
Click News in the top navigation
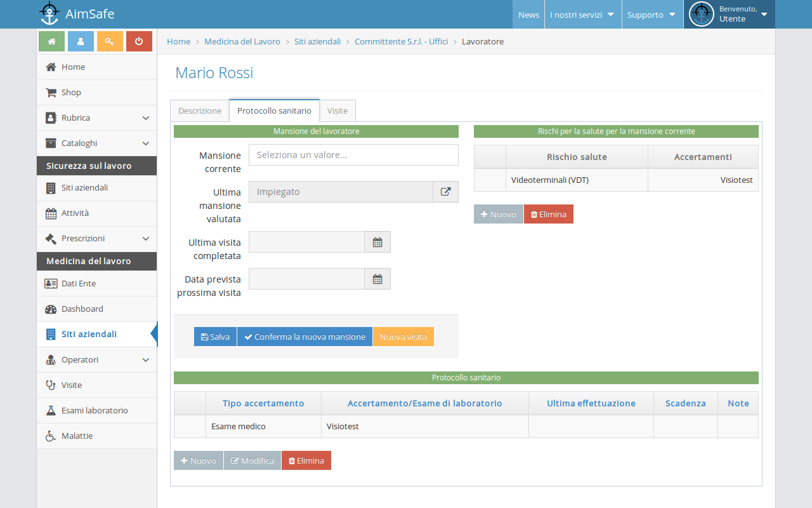(x=528, y=15)
